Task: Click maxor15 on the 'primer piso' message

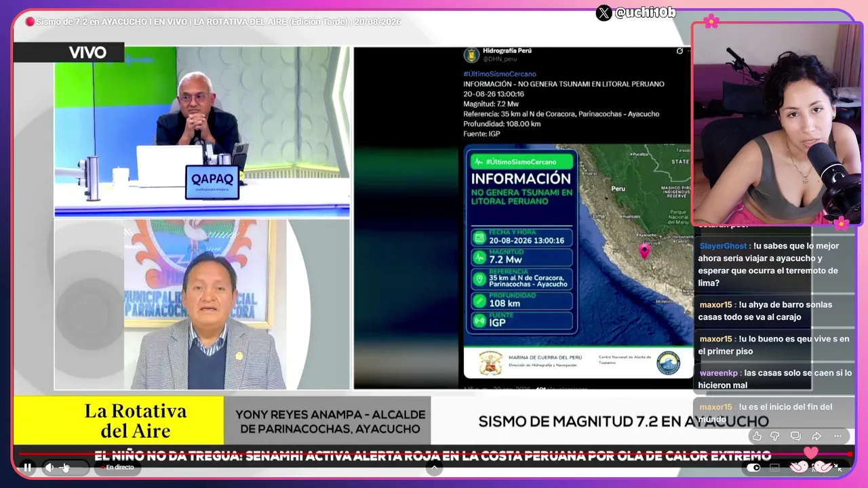Action: click(715, 339)
